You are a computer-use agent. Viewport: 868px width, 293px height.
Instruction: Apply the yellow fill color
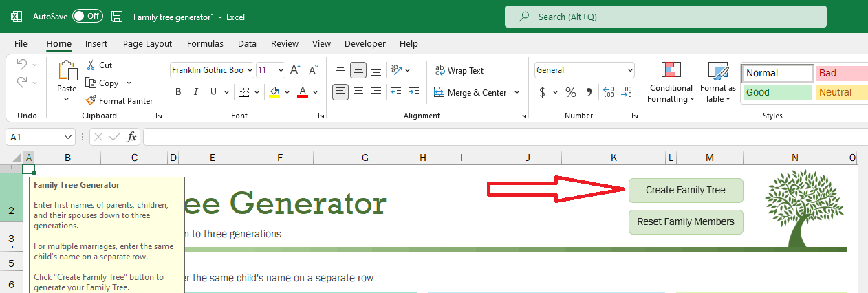[x=274, y=92]
